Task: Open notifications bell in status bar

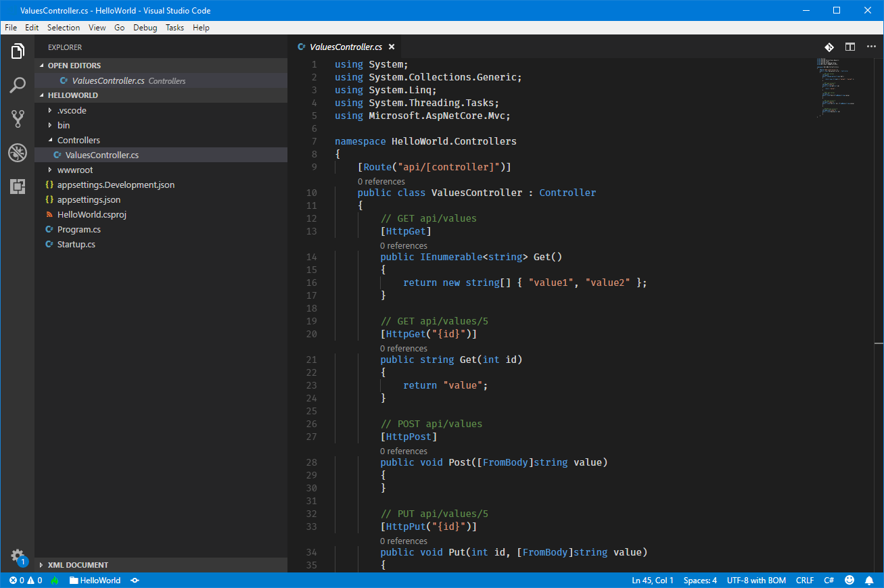Action: click(x=869, y=580)
